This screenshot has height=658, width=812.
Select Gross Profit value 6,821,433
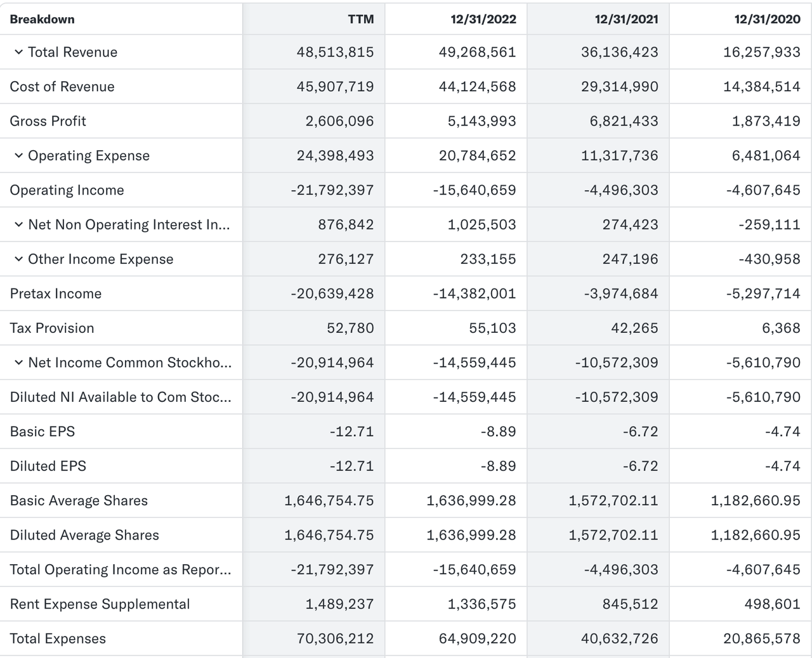pyautogui.click(x=624, y=121)
